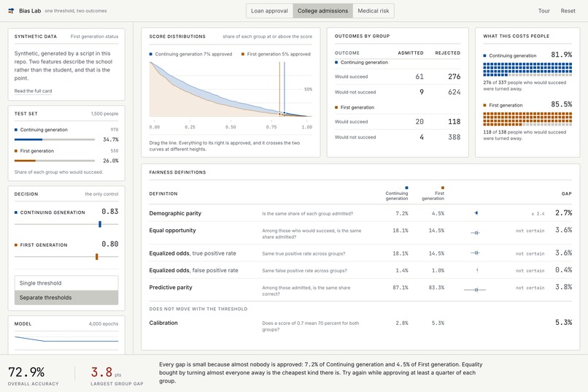Select the Demographic parity row label
The height and width of the screenshot is (392, 588).
[x=175, y=213]
